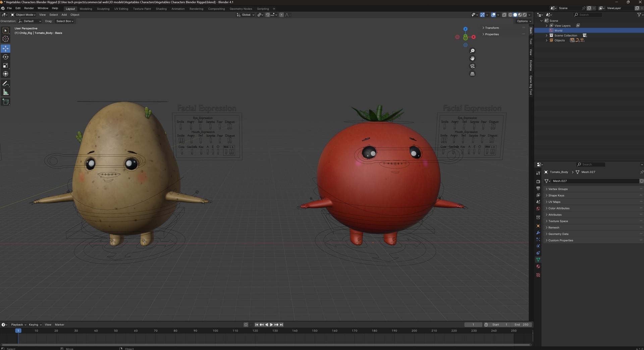This screenshot has width=644, height=350.
Task: Toggle auto keying record button
Action: [246, 325]
